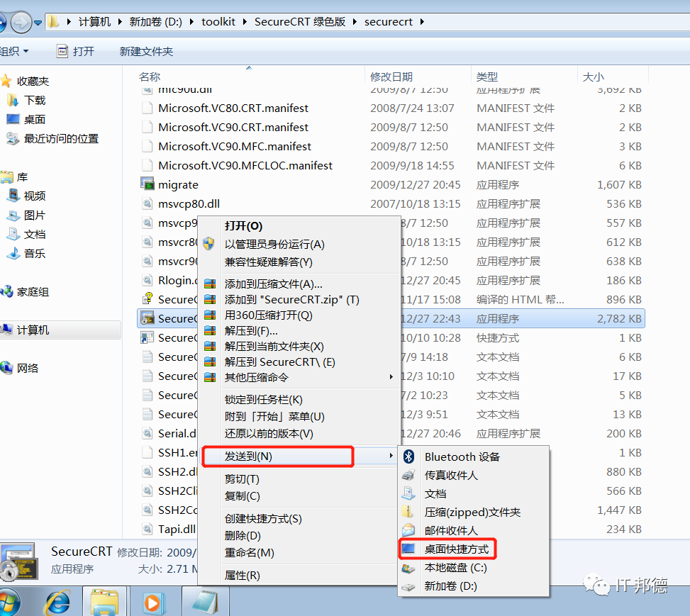
Task: Select the 新加卷 (D:) drive icon
Action: coord(408,586)
